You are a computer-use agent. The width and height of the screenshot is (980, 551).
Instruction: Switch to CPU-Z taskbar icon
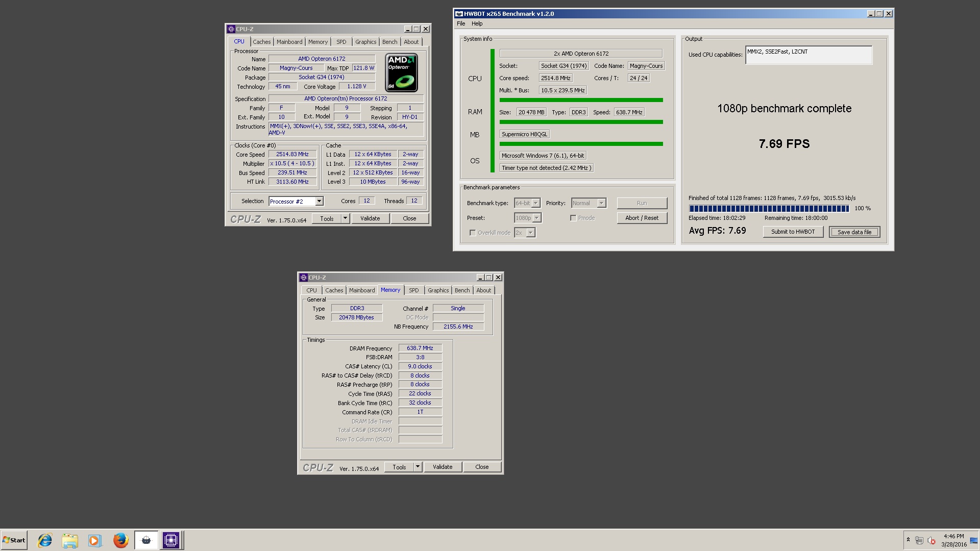pyautogui.click(x=171, y=540)
